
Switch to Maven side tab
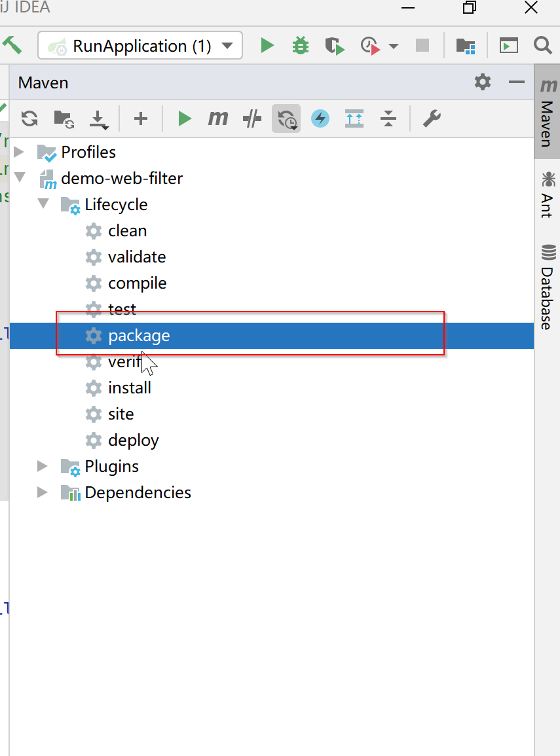[548, 112]
